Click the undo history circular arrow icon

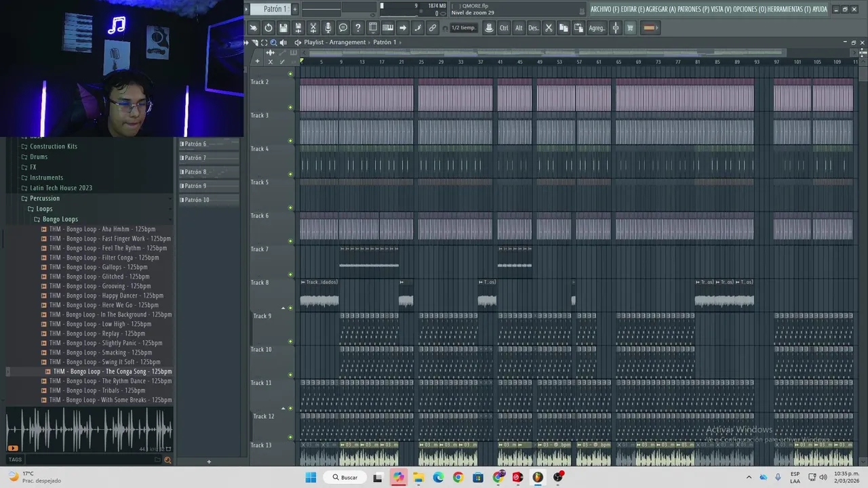click(269, 28)
